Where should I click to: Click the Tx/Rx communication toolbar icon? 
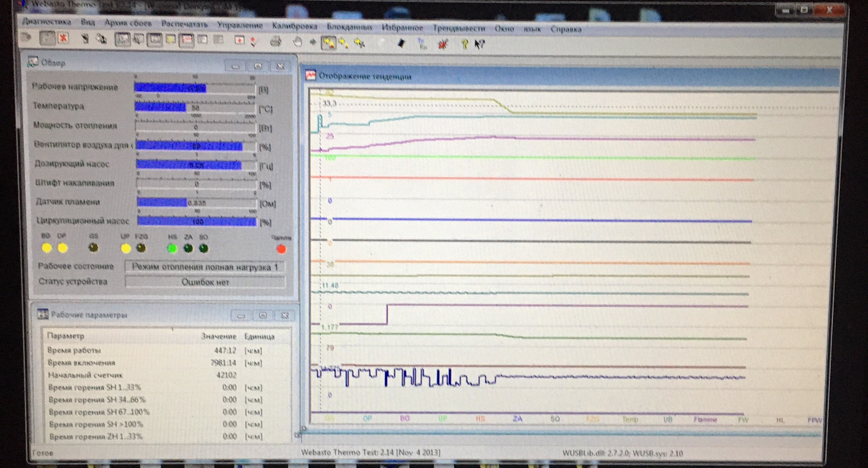pyautogui.click(x=421, y=43)
